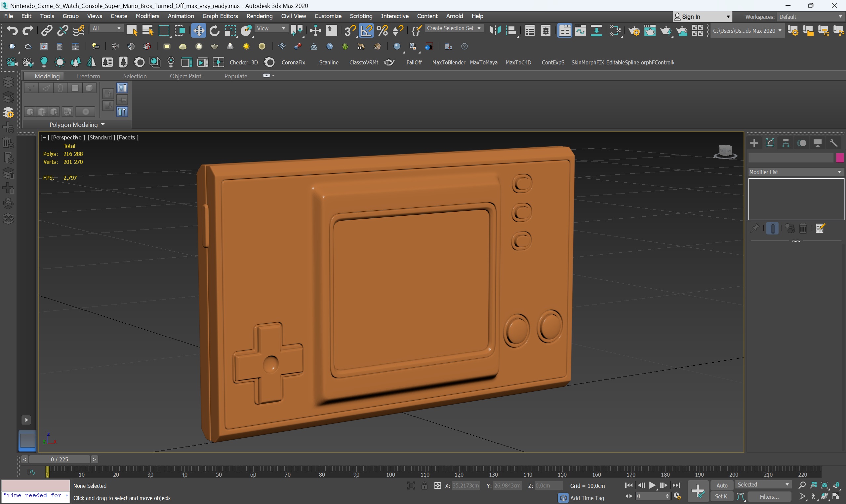
Task: Click the Checker_3D script button
Action: [243, 62]
